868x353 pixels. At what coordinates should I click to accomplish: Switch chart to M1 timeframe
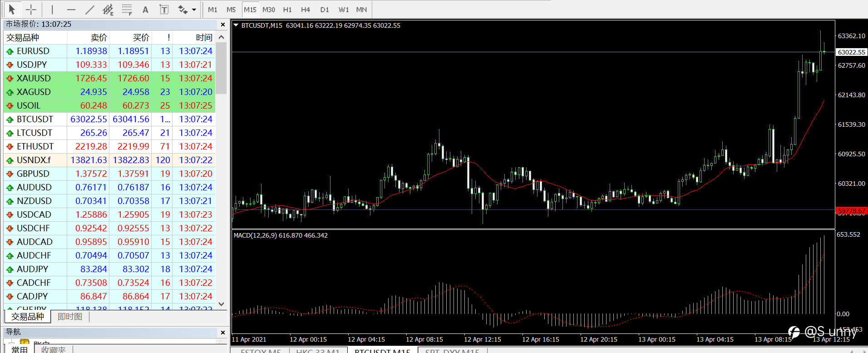[212, 10]
